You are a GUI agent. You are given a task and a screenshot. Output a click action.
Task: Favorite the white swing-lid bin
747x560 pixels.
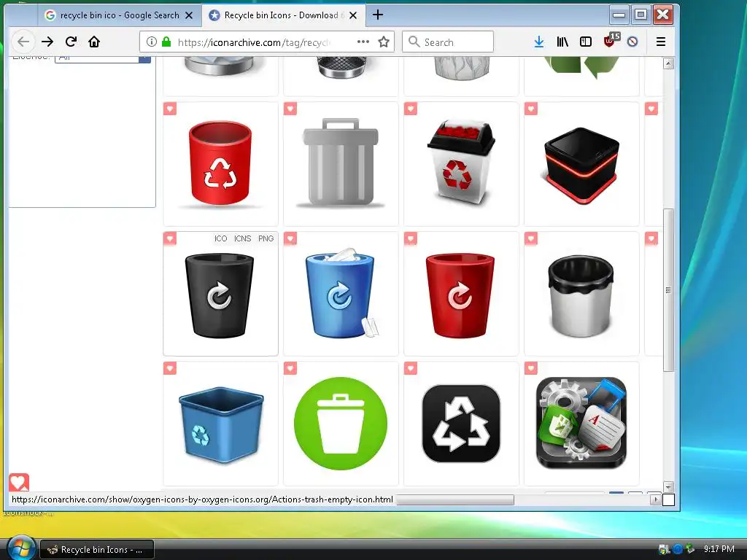click(410, 109)
